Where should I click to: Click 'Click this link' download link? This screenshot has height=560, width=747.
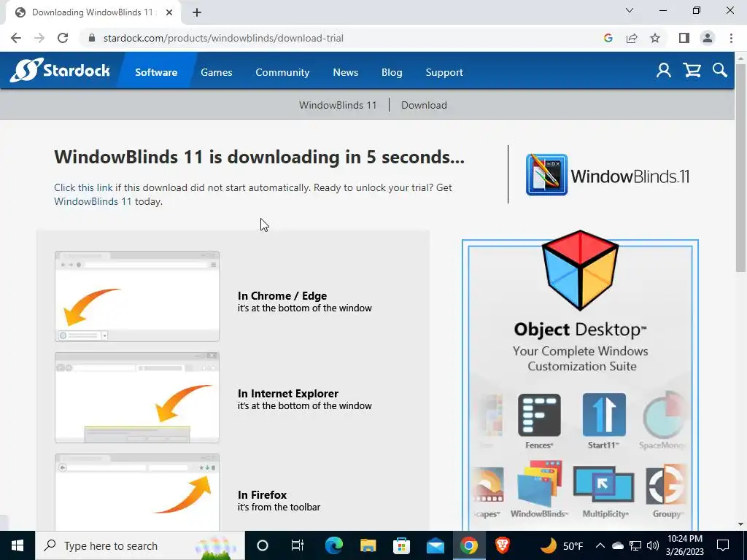pos(83,187)
